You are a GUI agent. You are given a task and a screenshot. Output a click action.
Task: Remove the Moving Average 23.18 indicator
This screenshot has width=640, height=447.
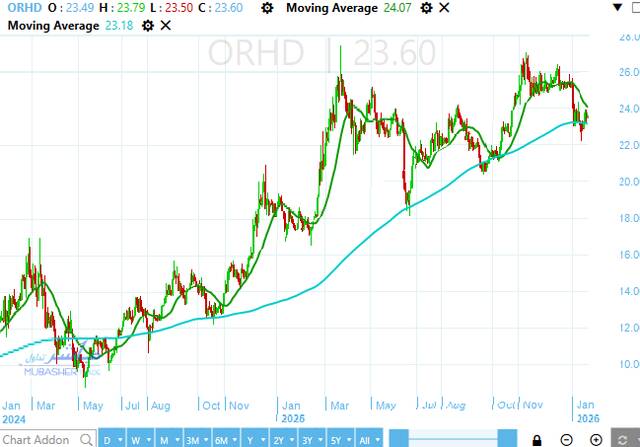tap(163, 24)
